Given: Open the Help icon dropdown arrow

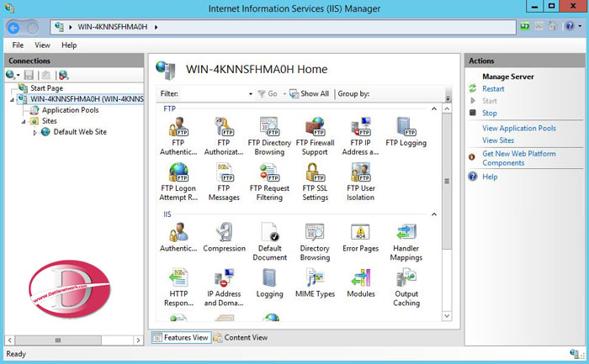Looking at the screenshot, I should [580, 26].
